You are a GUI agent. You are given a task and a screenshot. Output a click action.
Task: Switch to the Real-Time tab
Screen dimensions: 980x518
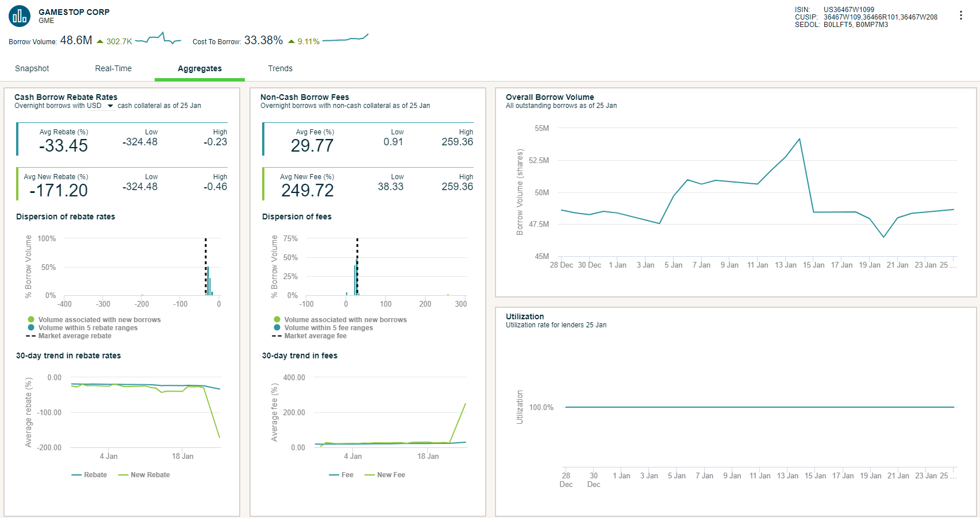click(x=113, y=68)
